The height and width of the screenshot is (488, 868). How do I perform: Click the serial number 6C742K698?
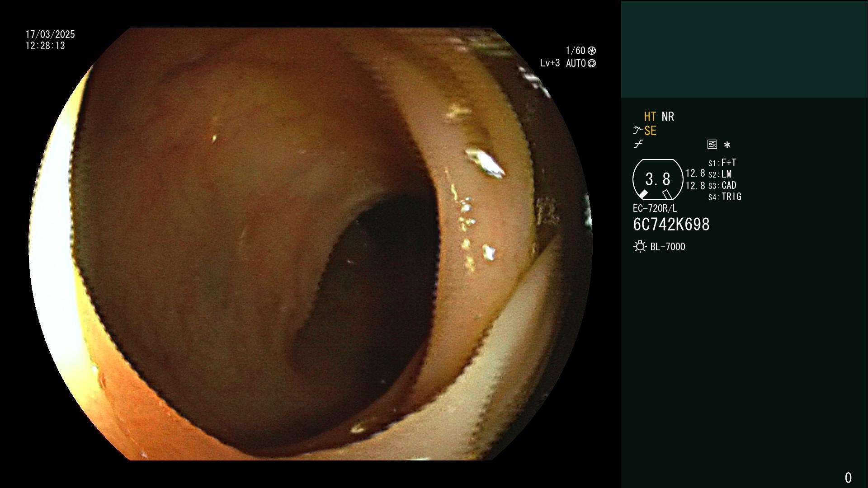coord(671,225)
